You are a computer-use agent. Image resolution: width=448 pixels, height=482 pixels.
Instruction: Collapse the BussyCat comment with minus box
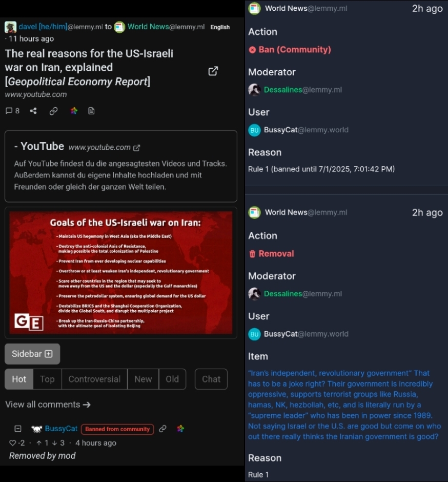coord(18,429)
